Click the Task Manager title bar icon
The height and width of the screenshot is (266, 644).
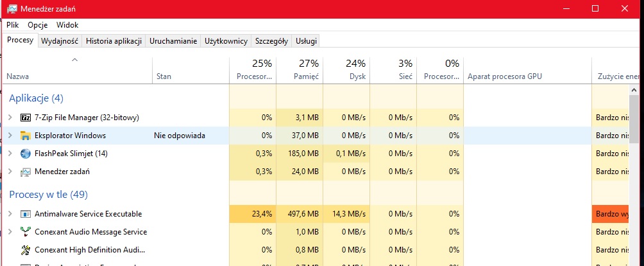click(x=12, y=8)
